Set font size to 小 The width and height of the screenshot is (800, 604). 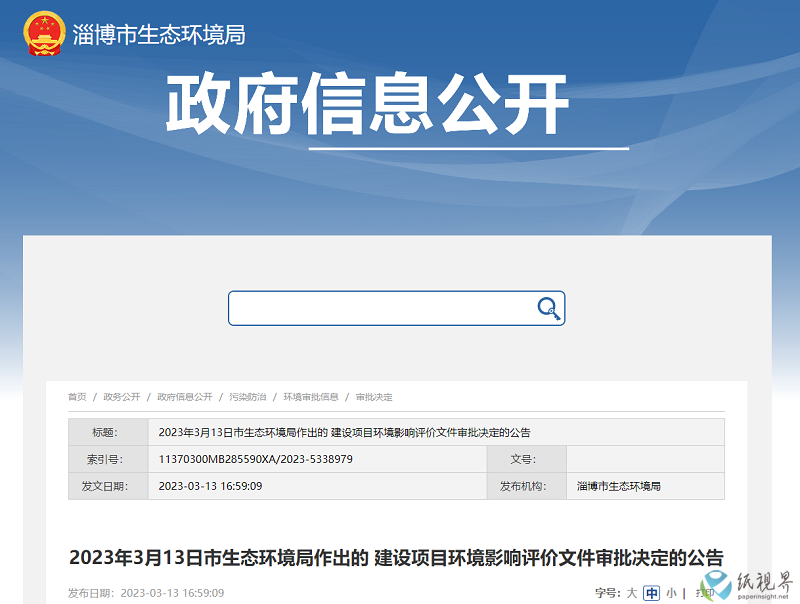click(671, 593)
